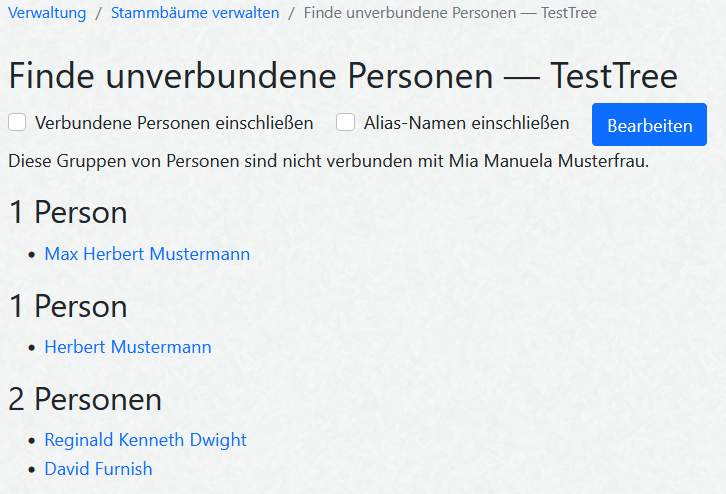Image resolution: width=726 pixels, height=494 pixels.
Task: Click "1 Person" heading directly above Herbert Mustermann link
Action: click(68, 306)
